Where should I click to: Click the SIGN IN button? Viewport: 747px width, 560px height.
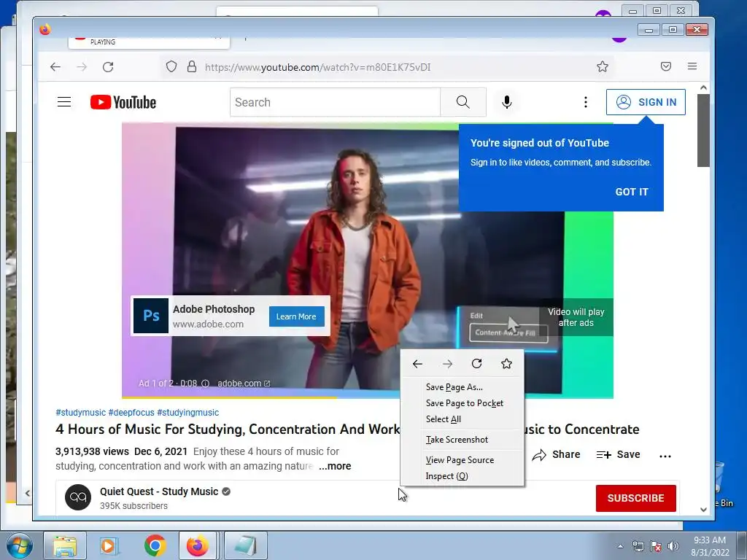646,102
